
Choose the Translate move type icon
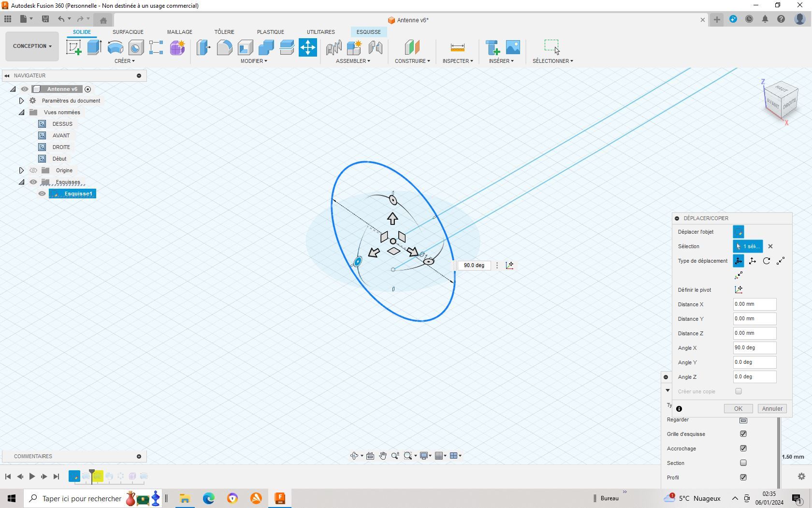point(753,261)
